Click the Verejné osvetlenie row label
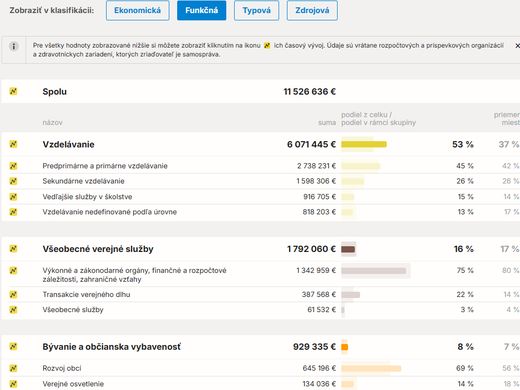520x390 pixels. pos(73,384)
